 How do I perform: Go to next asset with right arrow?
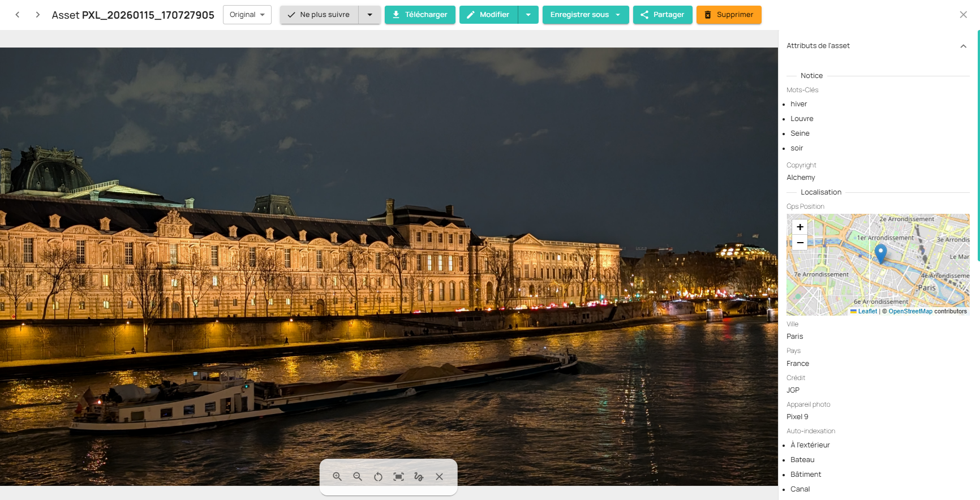coord(38,15)
